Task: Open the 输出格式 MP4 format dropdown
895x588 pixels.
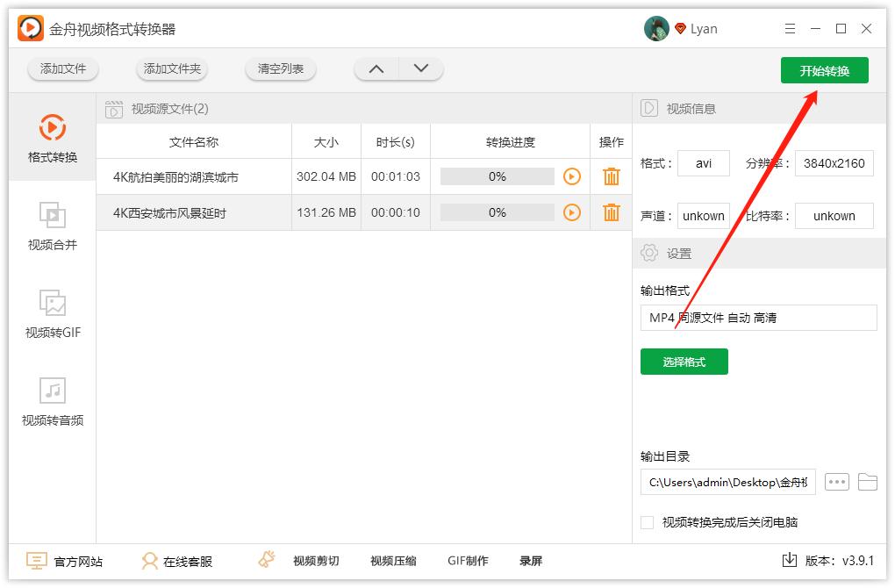Action: point(757,317)
